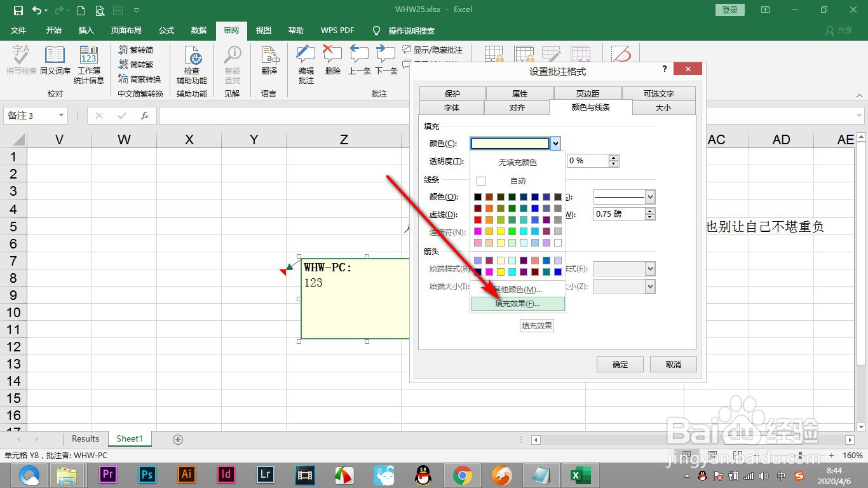Switch to the 字体 dialog tab
This screenshot has width=868, height=488.
coord(452,108)
